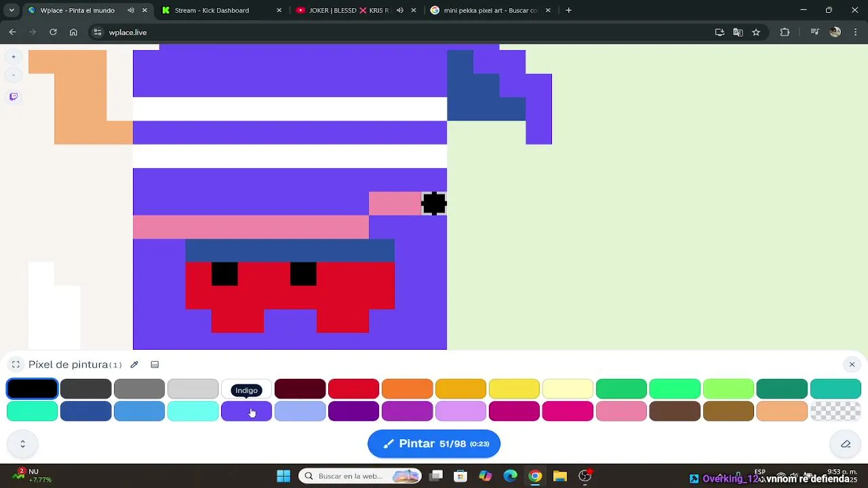Pick the navy blue color swatch

click(85, 411)
